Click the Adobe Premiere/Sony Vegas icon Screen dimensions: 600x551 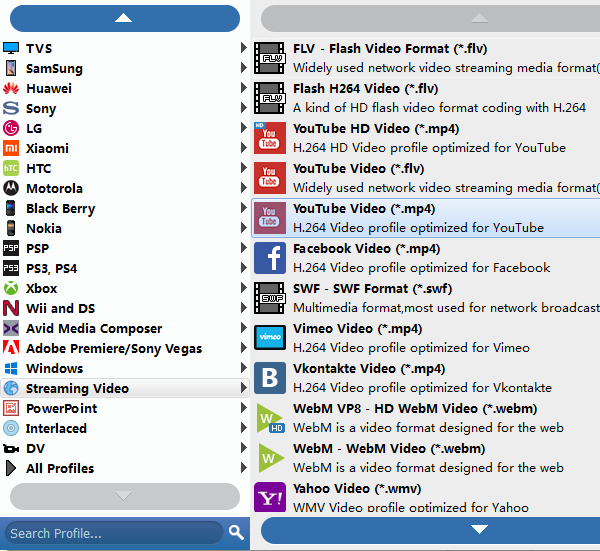pos(11,348)
